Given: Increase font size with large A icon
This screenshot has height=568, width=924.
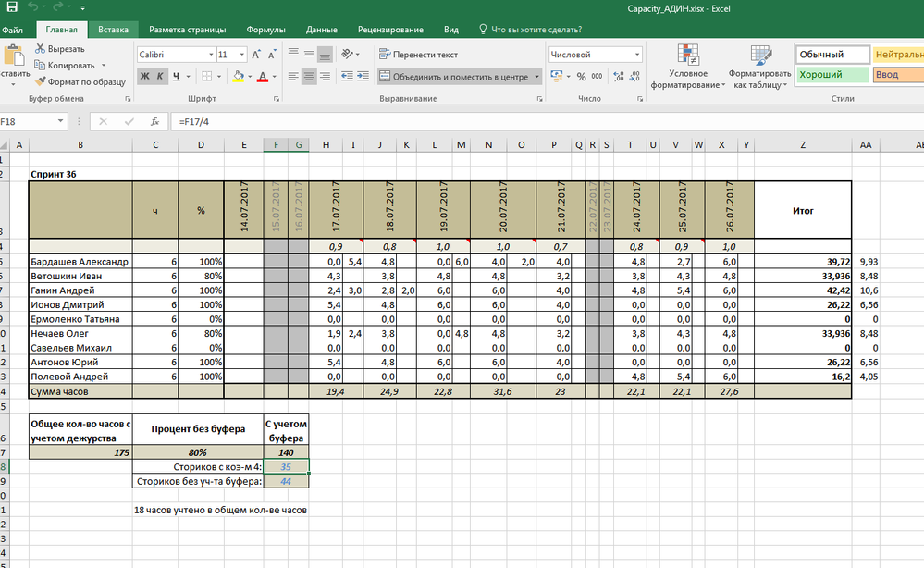Looking at the screenshot, I should [x=256, y=55].
